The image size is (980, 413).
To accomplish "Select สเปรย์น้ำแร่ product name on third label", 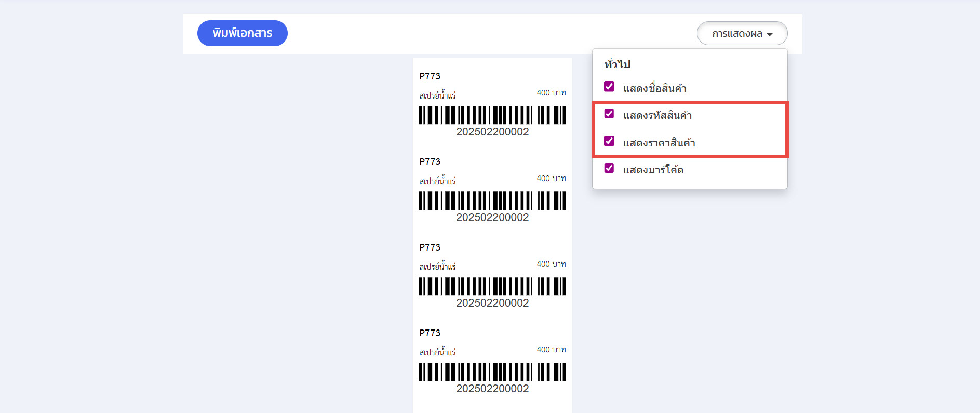I will pos(437,267).
